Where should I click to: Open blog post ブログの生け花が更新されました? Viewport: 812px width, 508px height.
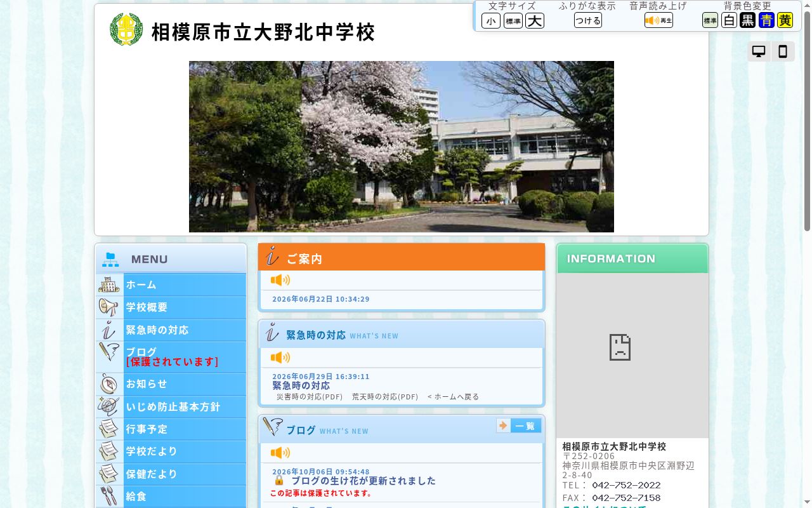pos(363,481)
